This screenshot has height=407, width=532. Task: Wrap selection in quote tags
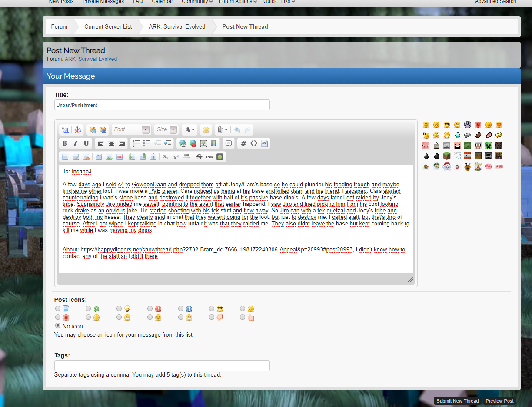click(x=229, y=143)
